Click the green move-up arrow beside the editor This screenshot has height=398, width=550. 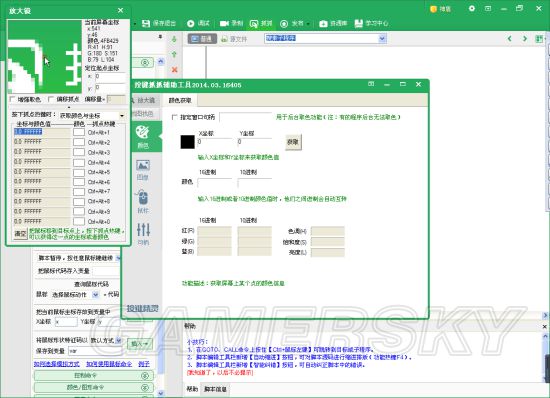tap(174, 54)
